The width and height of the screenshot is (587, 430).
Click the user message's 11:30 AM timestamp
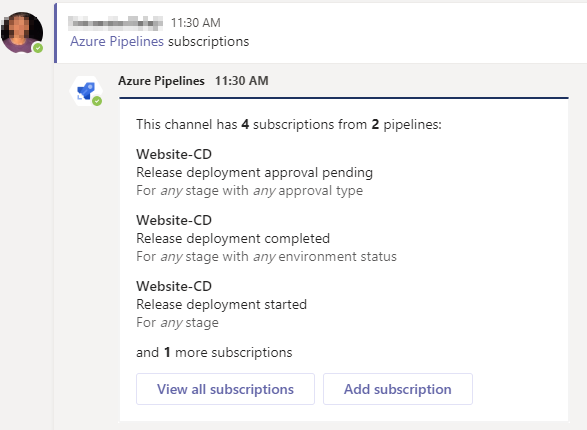point(196,23)
